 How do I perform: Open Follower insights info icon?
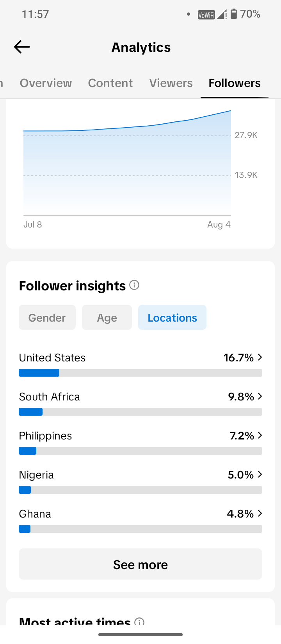pyautogui.click(x=134, y=285)
